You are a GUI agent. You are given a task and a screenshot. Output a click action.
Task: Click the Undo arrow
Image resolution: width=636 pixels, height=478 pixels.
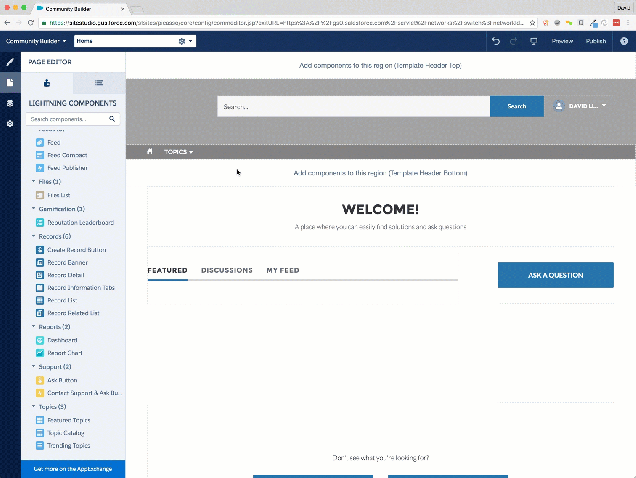[x=496, y=41]
